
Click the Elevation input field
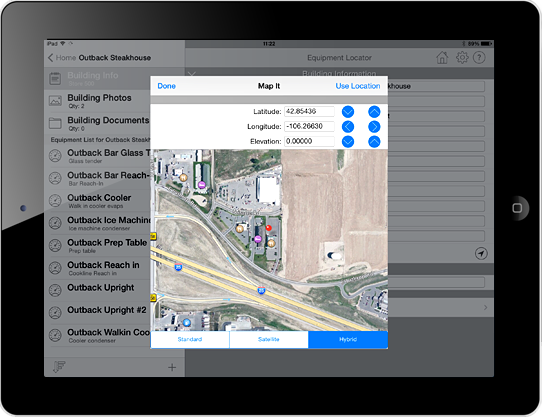309,141
